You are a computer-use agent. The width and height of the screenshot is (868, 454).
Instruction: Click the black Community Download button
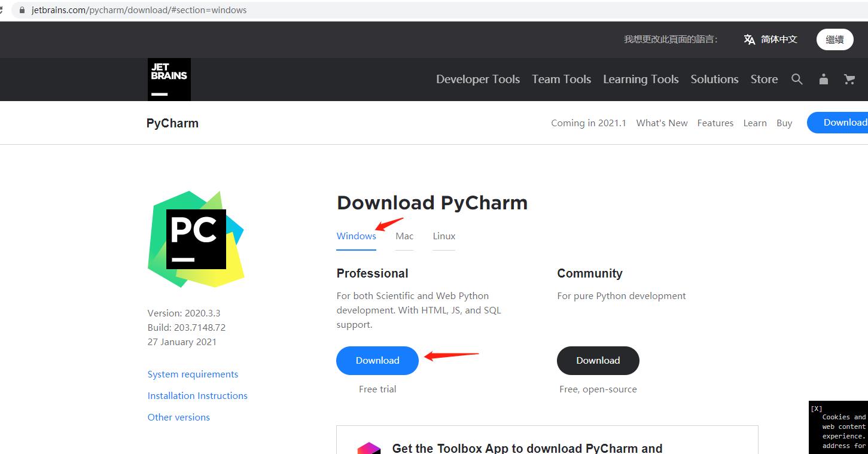pyautogui.click(x=598, y=361)
